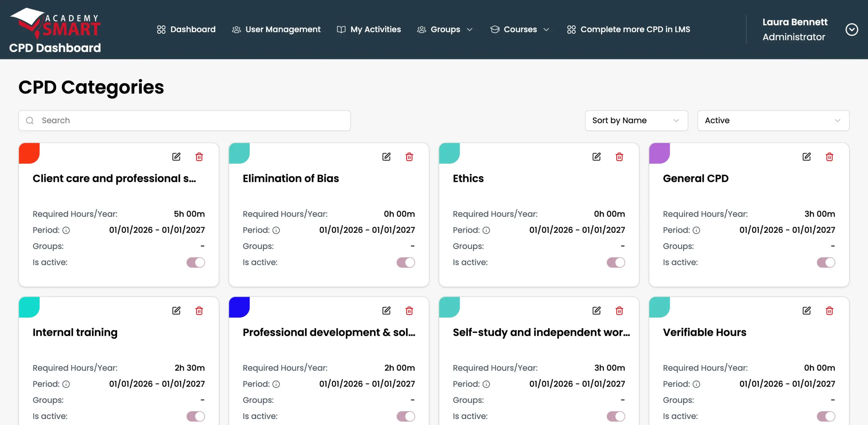Toggle Is active for Ethics
The image size is (868, 425).
(x=616, y=263)
